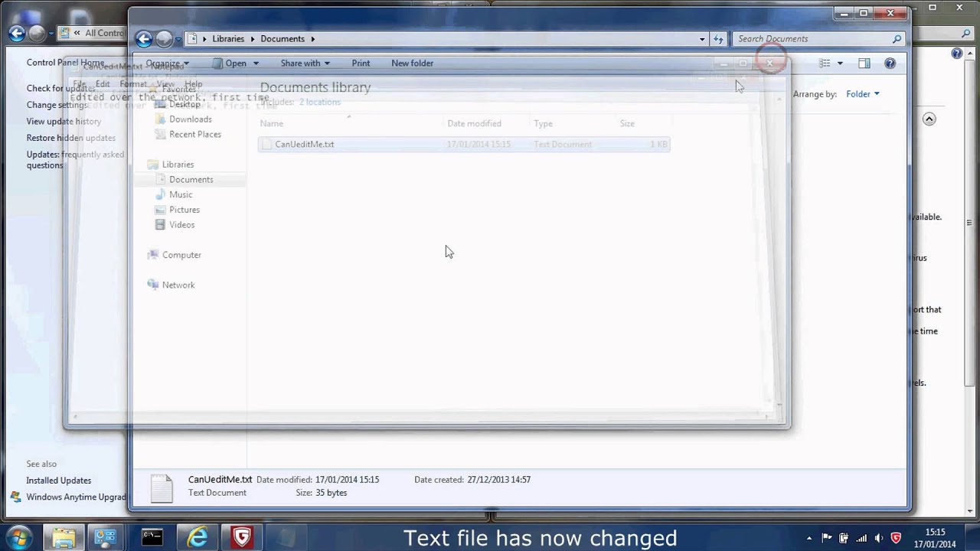Image resolution: width=980 pixels, height=551 pixels.
Task: Click New folder in the toolbar
Action: pyautogui.click(x=412, y=64)
